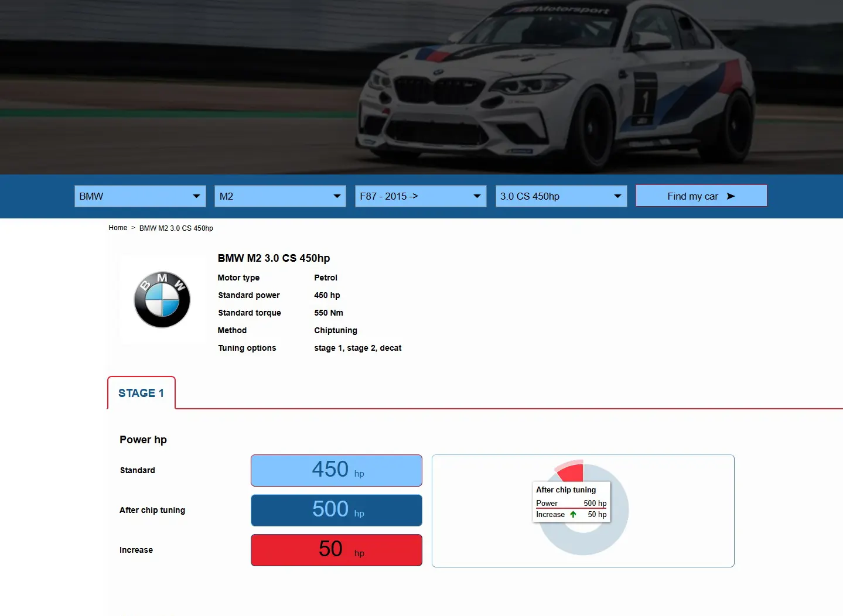Click the Standard power 450 hp bar
This screenshot has height=616, width=843.
(336, 470)
